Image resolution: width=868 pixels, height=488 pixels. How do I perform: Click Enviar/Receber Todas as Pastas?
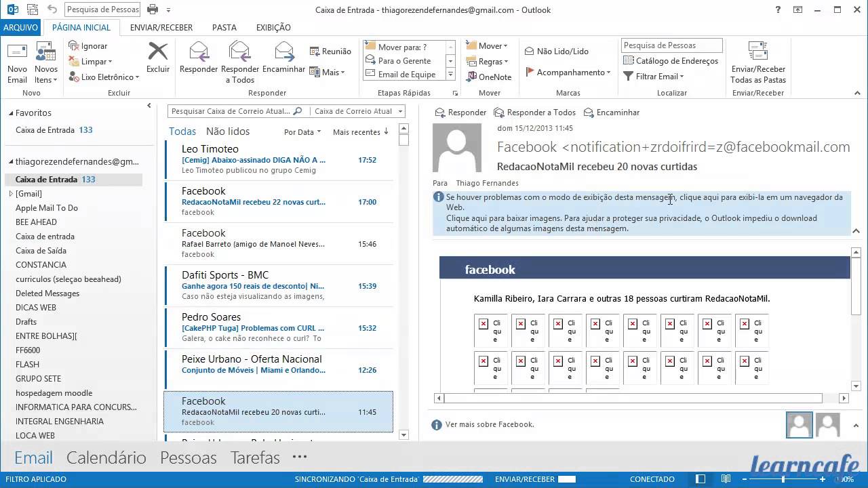tap(758, 62)
